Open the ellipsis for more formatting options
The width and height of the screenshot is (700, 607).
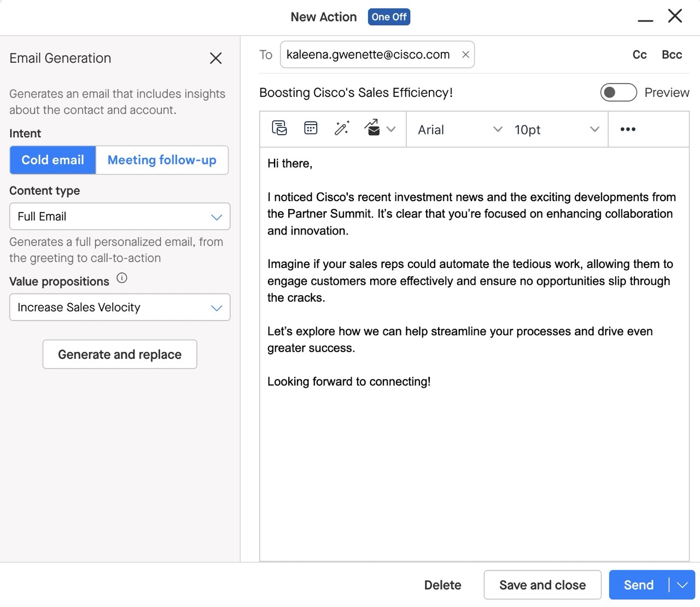pyautogui.click(x=627, y=129)
